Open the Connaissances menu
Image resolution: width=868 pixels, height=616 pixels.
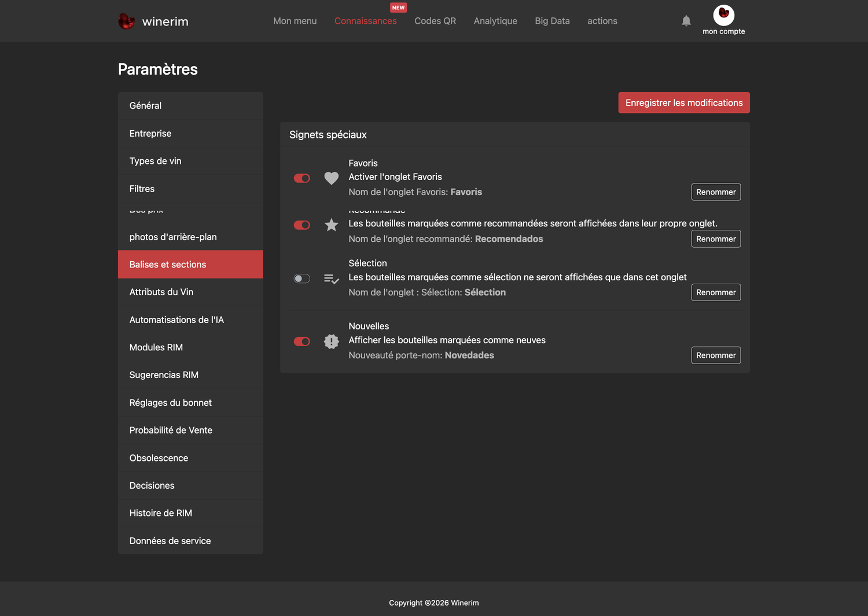[x=366, y=21]
